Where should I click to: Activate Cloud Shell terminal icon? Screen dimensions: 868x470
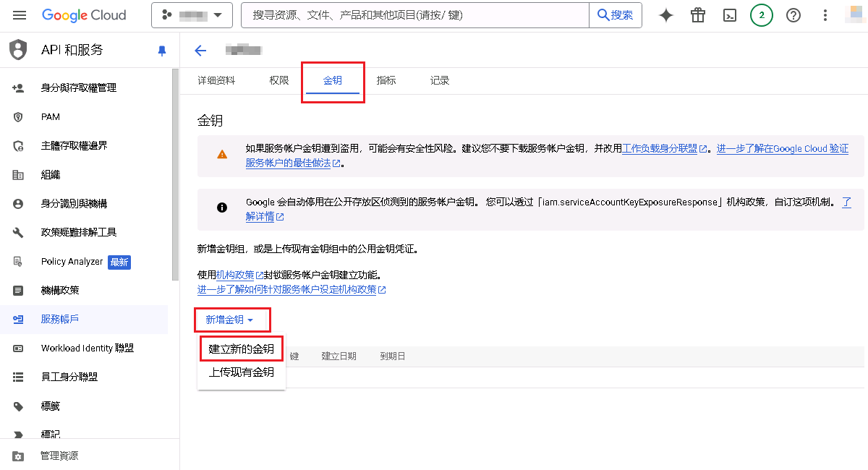[x=730, y=15]
